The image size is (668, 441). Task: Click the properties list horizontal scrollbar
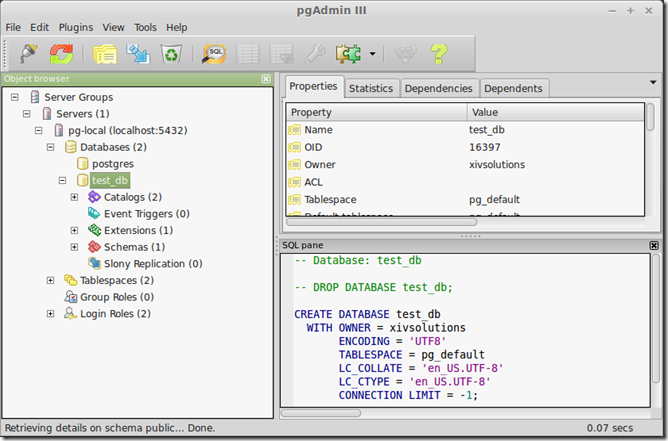point(382,222)
